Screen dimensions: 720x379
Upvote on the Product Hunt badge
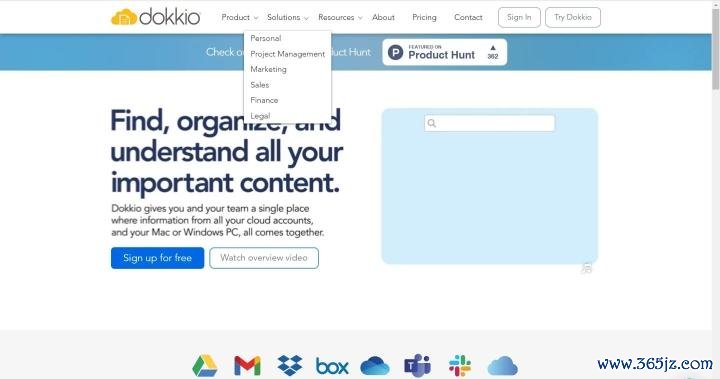pos(493,52)
